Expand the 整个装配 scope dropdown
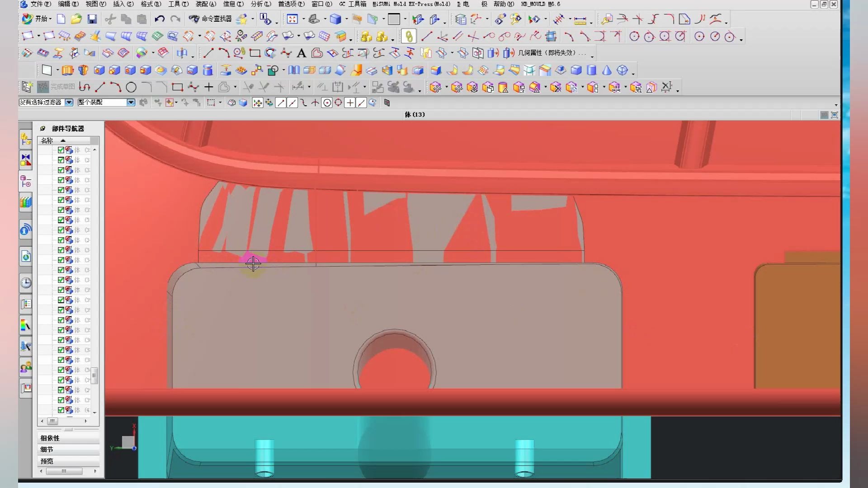The height and width of the screenshot is (488, 868). tap(131, 103)
